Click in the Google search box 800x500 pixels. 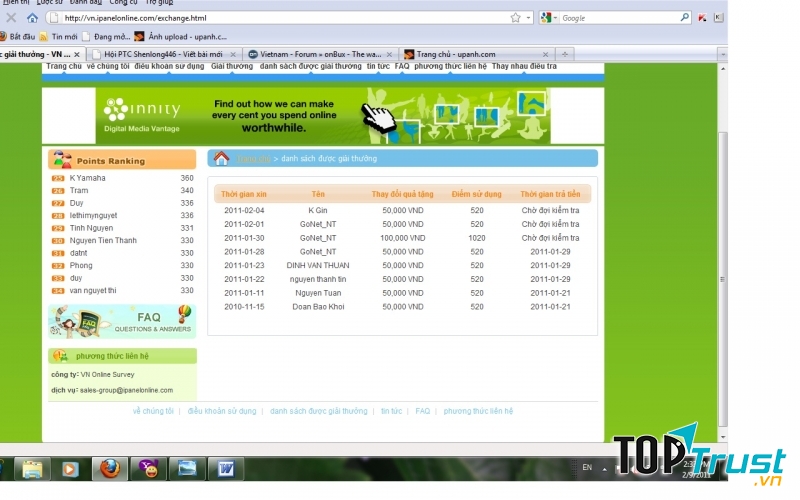618,18
